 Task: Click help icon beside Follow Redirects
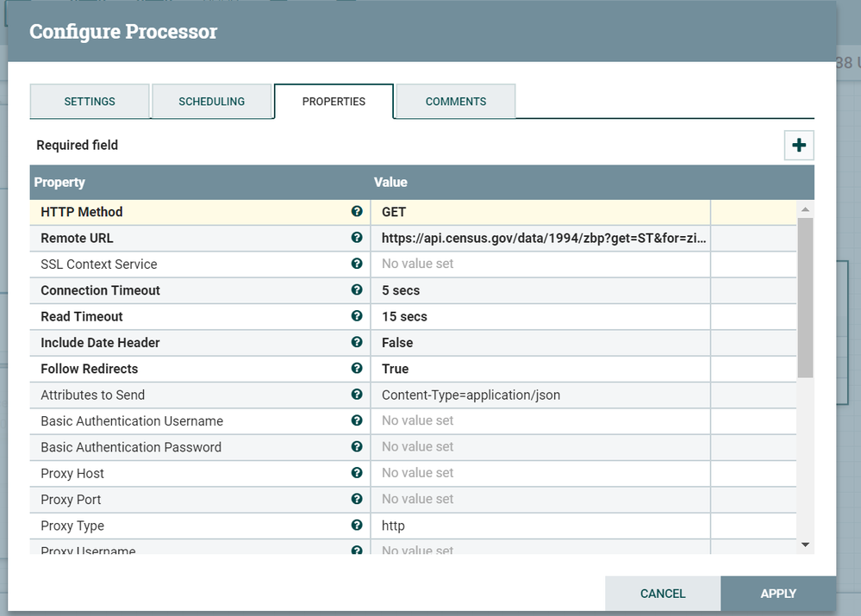point(357,369)
